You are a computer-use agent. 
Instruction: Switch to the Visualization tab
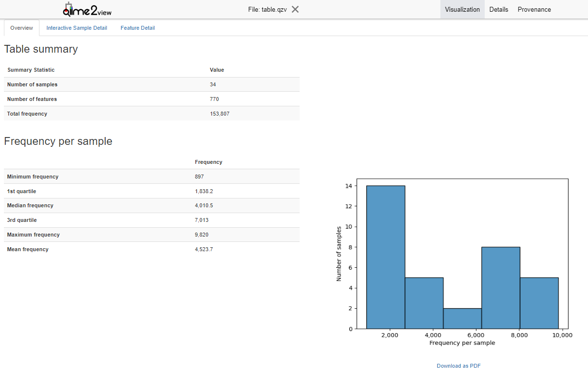pyautogui.click(x=462, y=10)
